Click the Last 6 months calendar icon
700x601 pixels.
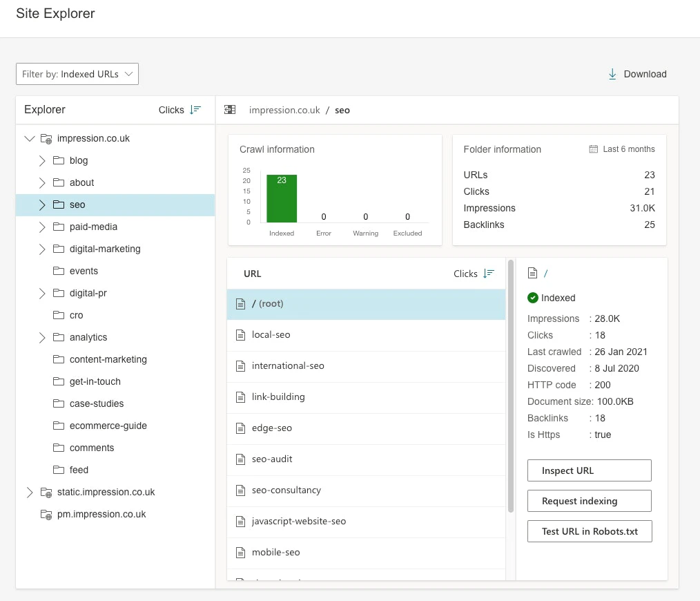(593, 149)
